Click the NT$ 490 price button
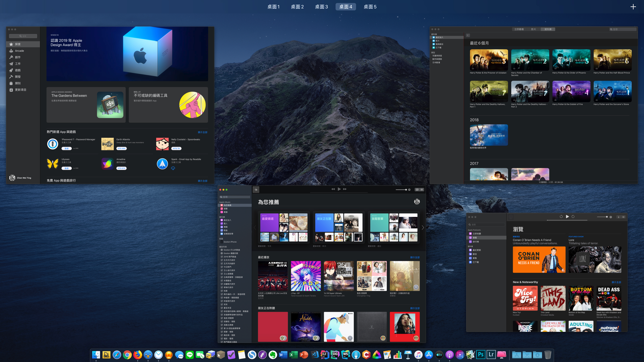This screenshot has width=644, height=362. [121, 148]
